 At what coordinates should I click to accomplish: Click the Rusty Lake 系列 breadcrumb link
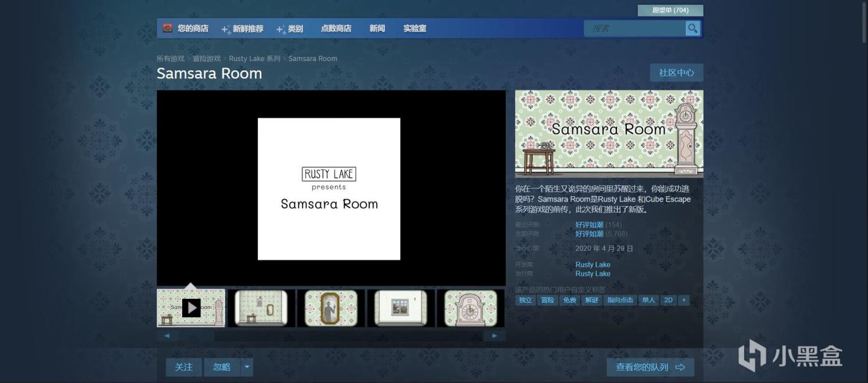point(254,58)
